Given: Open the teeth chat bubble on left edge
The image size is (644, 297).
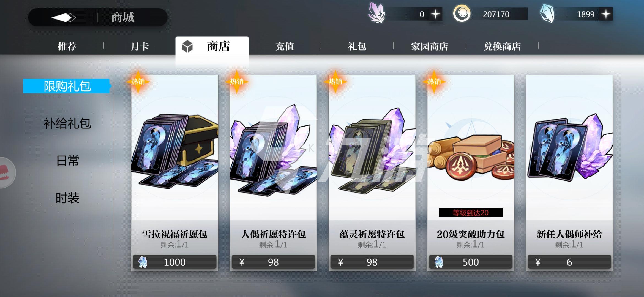Looking at the screenshot, I should coord(6,173).
